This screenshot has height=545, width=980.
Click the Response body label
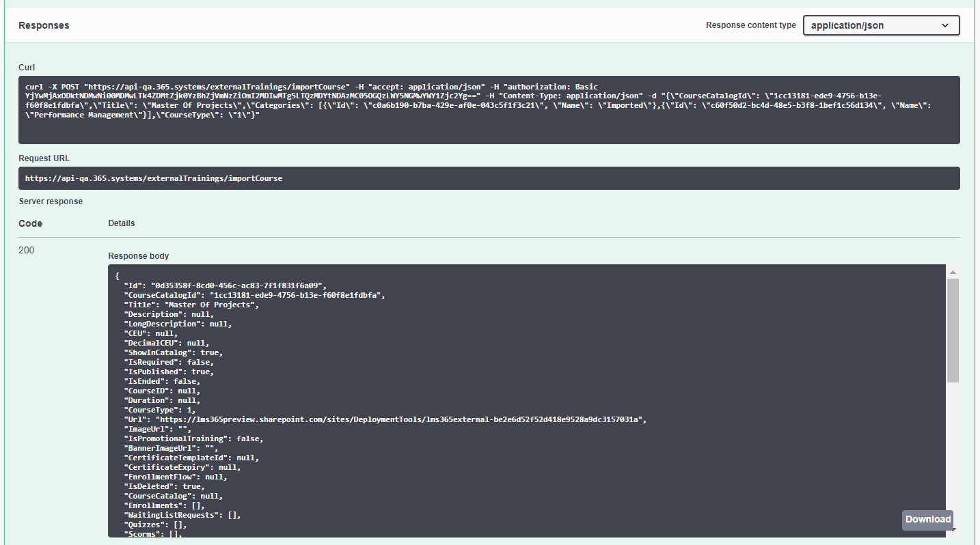[138, 256]
